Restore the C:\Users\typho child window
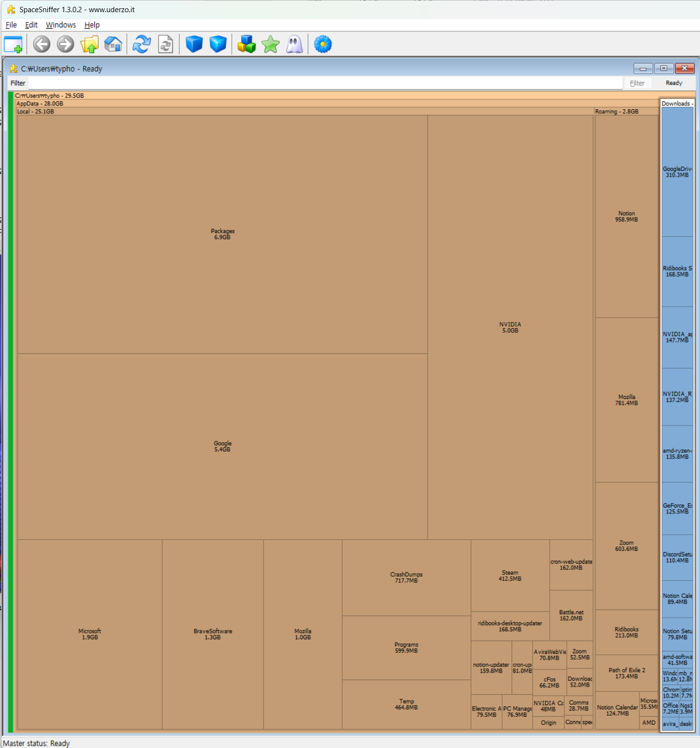 (x=664, y=68)
